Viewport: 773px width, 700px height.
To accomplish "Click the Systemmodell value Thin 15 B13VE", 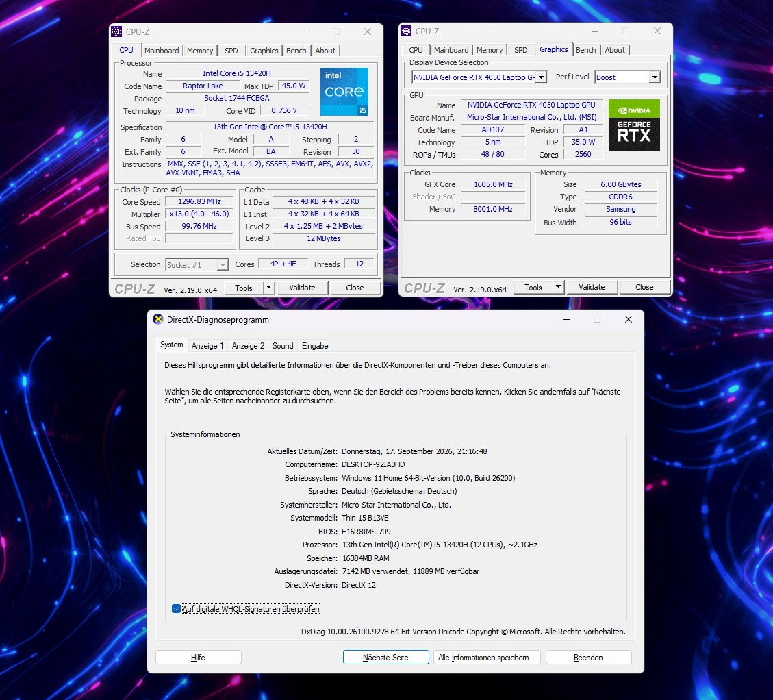I will tap(366, 518).
